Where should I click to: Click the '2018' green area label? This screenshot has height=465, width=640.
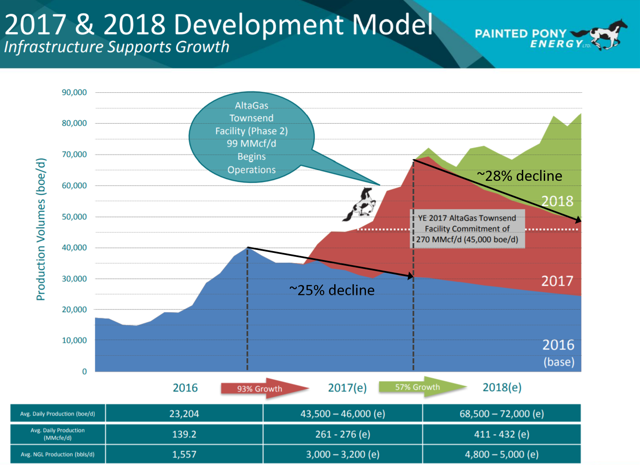tap(558, 201)
